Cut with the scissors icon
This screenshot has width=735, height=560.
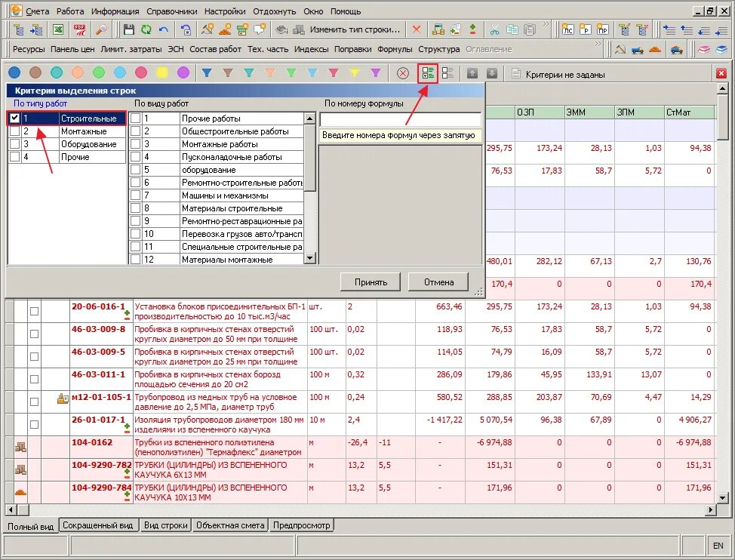pyautogui.click(x=494, y=29)
